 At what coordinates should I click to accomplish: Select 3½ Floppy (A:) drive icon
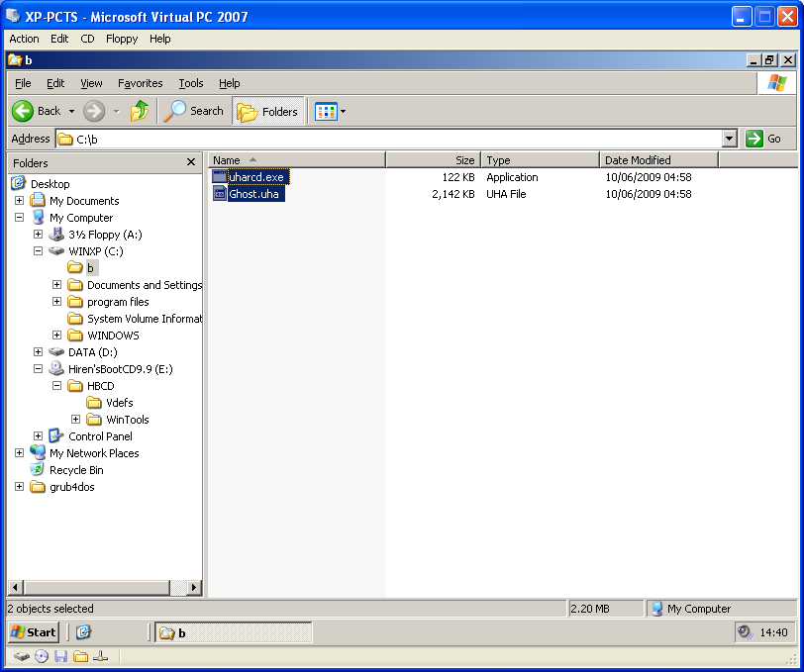coord(55,235)
